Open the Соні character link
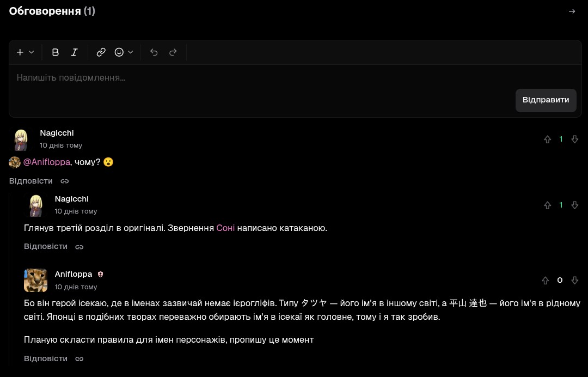The width and height of the screenshot is (588, 377). click(x=225, y=228)
